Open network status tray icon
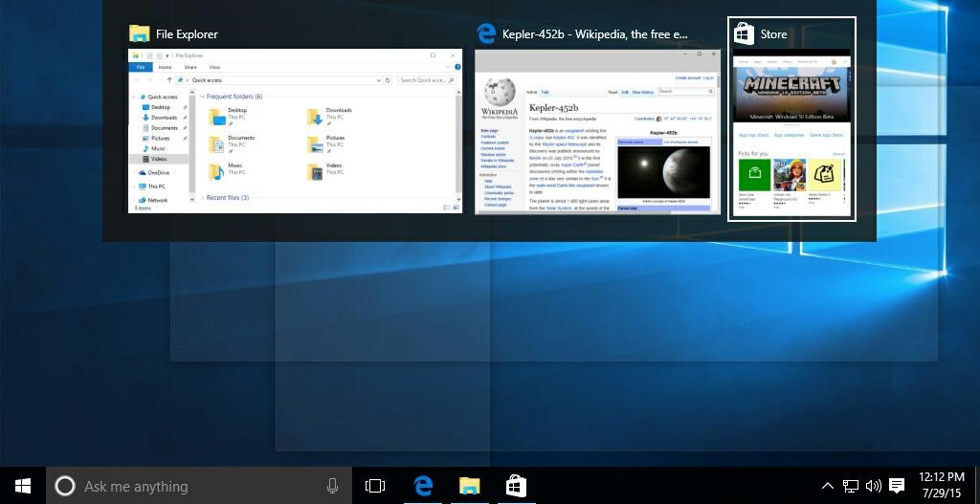This screenshot has width=980, height=504. (x=850, y=485)
